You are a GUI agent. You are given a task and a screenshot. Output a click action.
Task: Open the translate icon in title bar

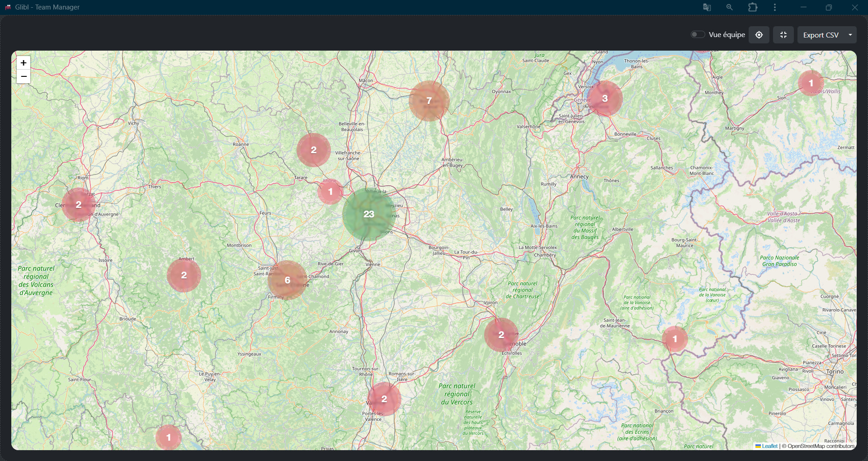pyautogui.click(x=707, y=7)
